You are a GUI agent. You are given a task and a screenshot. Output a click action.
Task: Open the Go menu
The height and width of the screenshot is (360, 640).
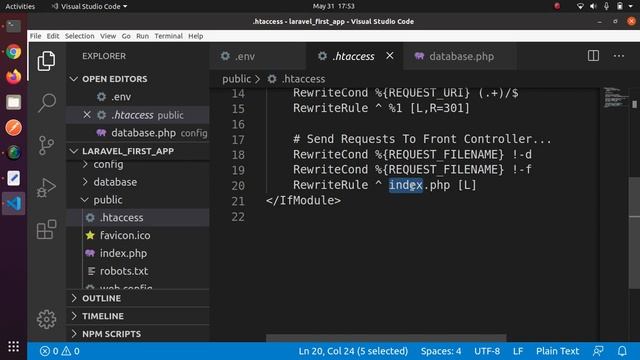pos(126,36)
